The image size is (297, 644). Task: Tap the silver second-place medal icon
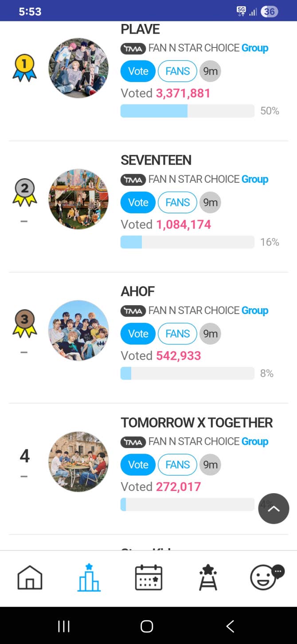click(x=24, y=193)
